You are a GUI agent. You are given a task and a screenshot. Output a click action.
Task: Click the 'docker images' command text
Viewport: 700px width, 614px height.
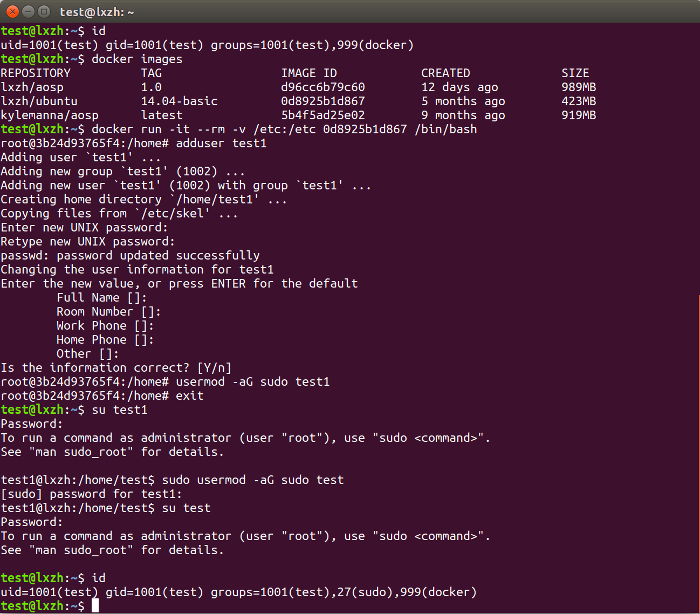137,59
